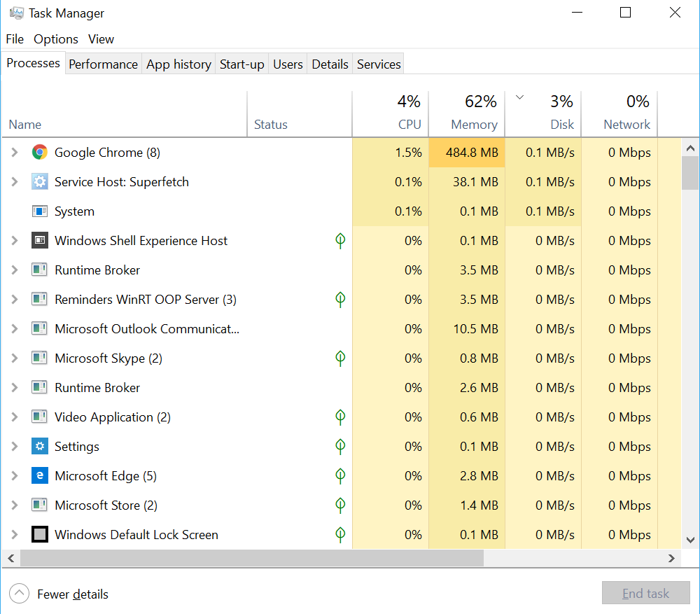Open the Options menu
This screenshot has height=614, width=700.
55,39
